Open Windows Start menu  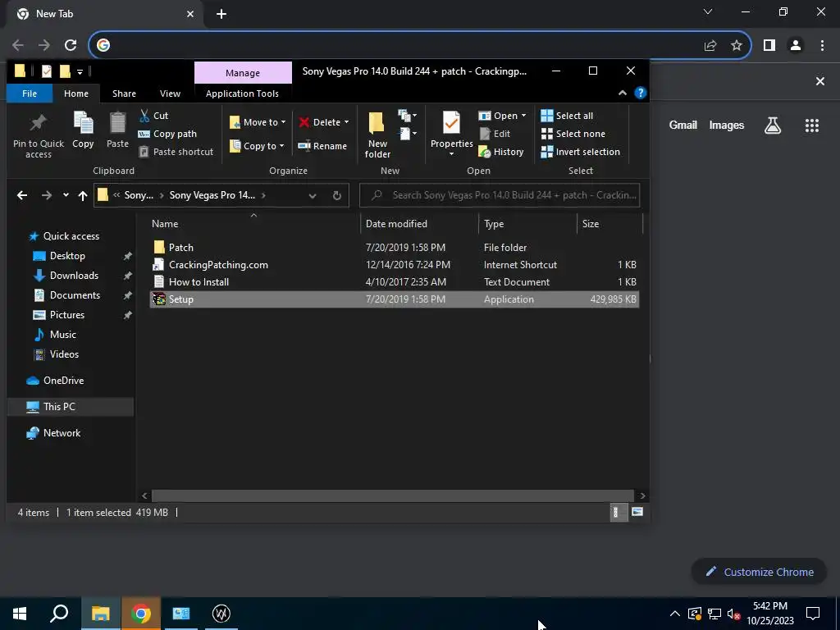(20, 614)
